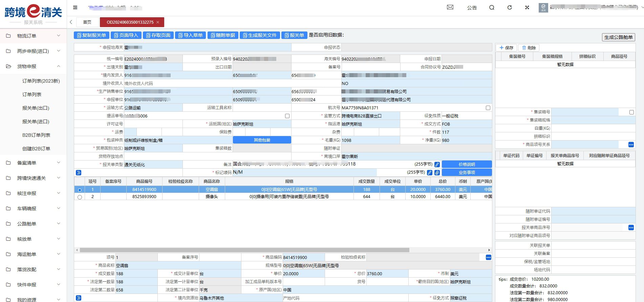Viewport: 644px width, 302px height.
Task: Switch to the 首页 tab
Action: point(87,22)
